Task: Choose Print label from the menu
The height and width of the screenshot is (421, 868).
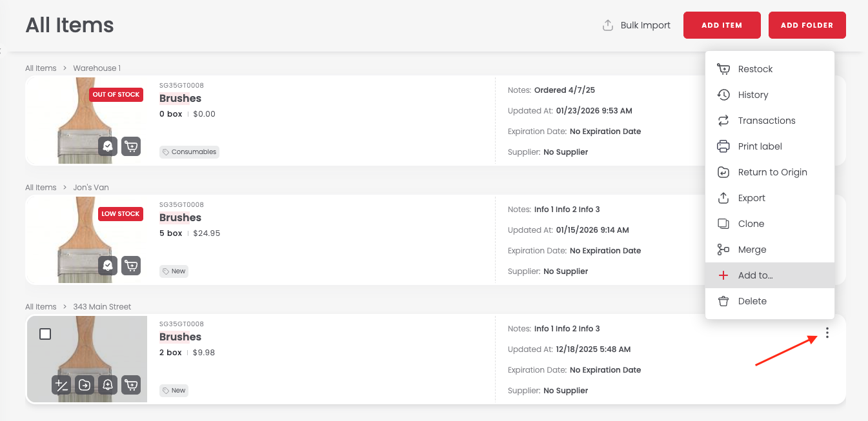Action: coord(760,146)
